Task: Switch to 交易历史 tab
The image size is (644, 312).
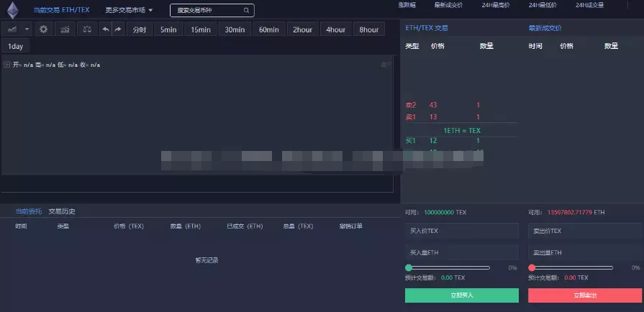Action: point(62,211)
